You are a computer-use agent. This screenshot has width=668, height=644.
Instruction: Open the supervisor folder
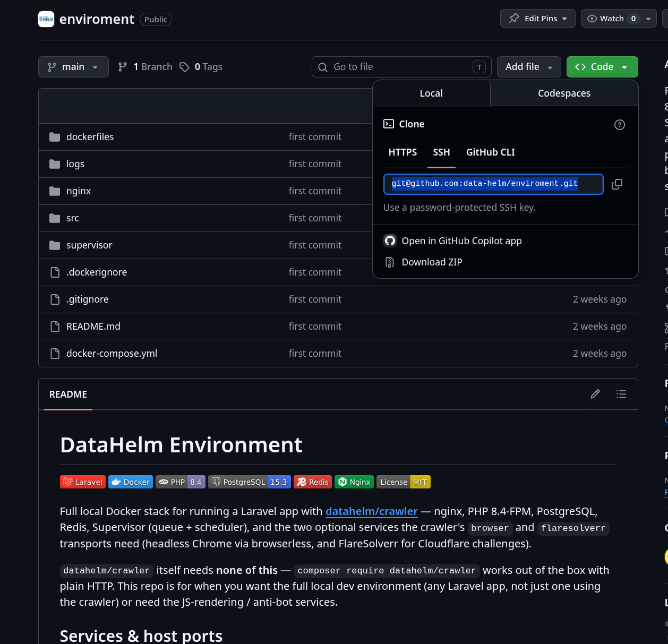click(x=89, y=245)
